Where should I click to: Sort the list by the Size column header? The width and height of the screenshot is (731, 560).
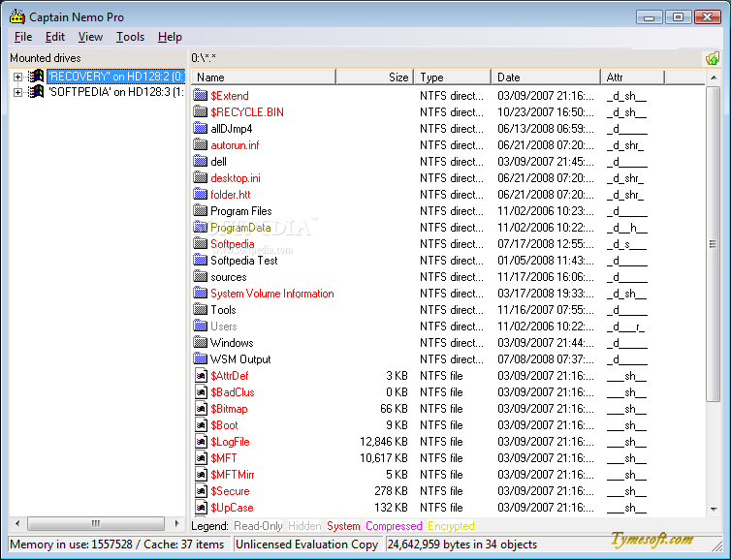tap(375, 77)
